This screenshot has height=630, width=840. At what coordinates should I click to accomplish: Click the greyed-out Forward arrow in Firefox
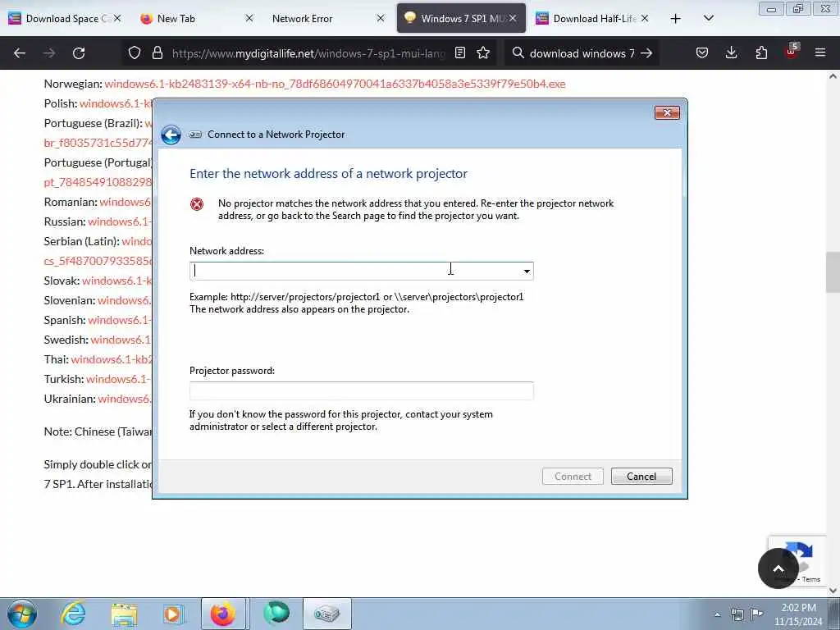[49, 53]
